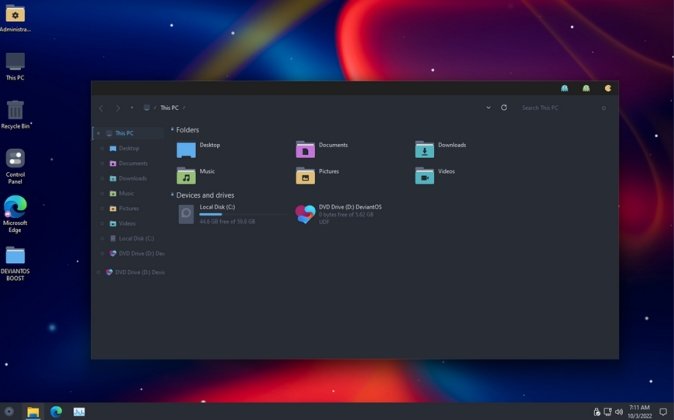The image size is (674, 420).
Task: Expand Local Disk (C:) node in navigation pane
Action: click(102, 239)
